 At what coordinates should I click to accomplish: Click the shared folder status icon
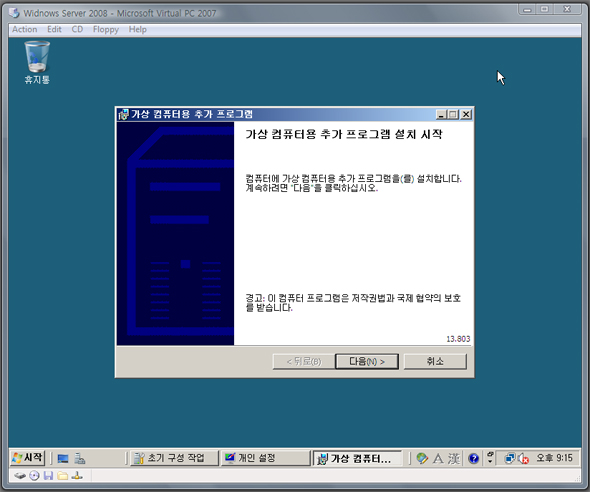[62, 476]
